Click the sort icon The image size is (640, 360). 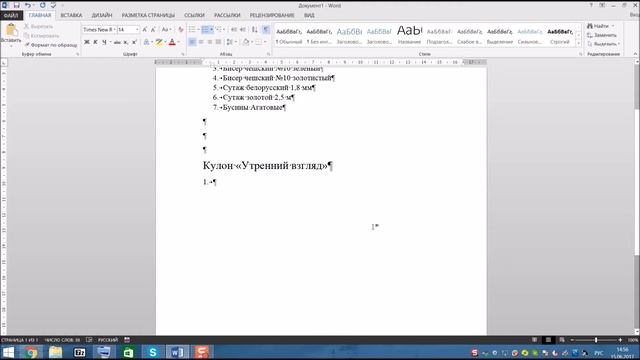coord(255,29)
